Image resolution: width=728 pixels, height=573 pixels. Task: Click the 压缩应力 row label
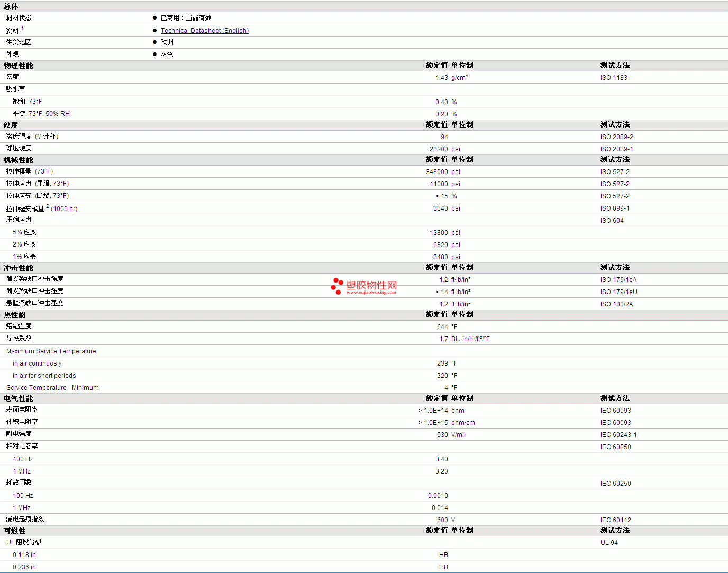pyautogui.click(x=19, y=220)
